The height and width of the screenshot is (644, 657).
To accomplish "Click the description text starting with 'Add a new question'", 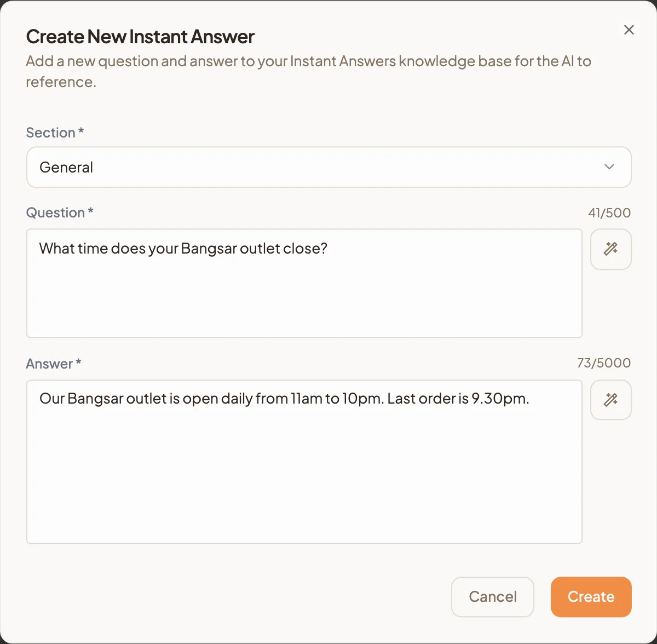I will 309,71.
